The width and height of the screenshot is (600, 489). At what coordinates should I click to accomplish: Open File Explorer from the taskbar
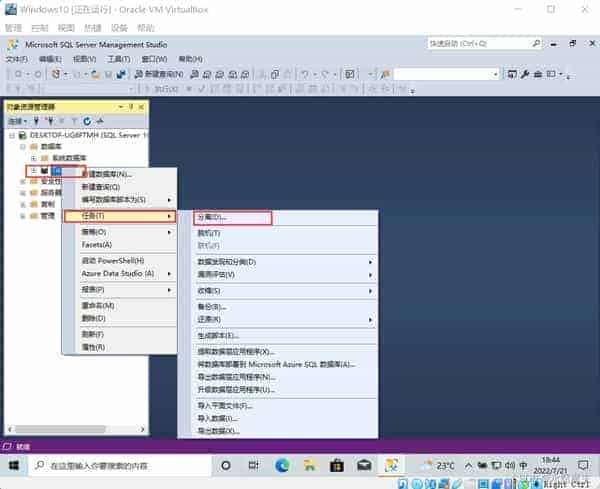pyautogui.click(x=309, y=465)
